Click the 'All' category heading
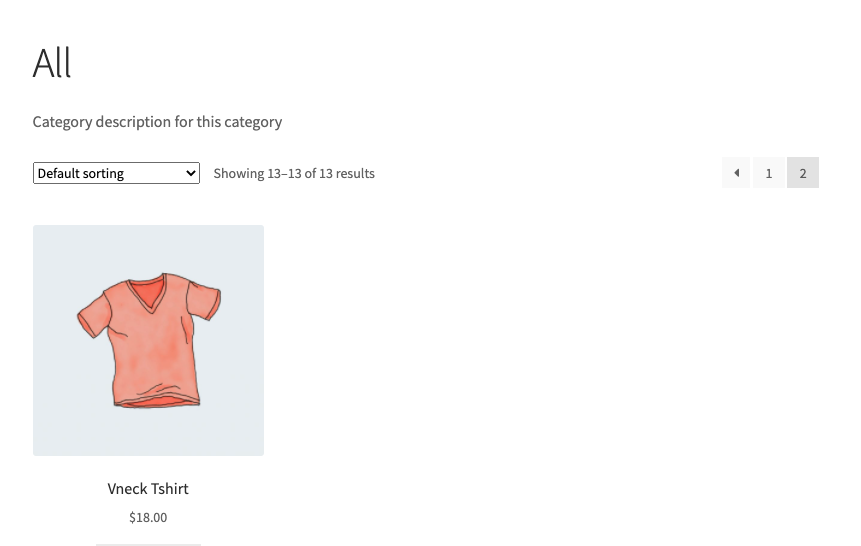861x546 pixels. coord(52,63)
